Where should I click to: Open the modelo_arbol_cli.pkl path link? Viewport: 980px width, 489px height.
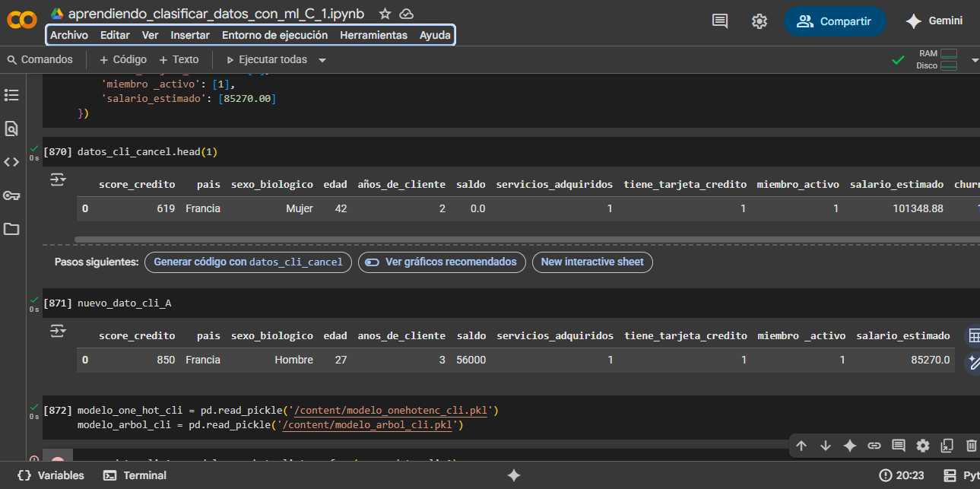click(369, 425)
